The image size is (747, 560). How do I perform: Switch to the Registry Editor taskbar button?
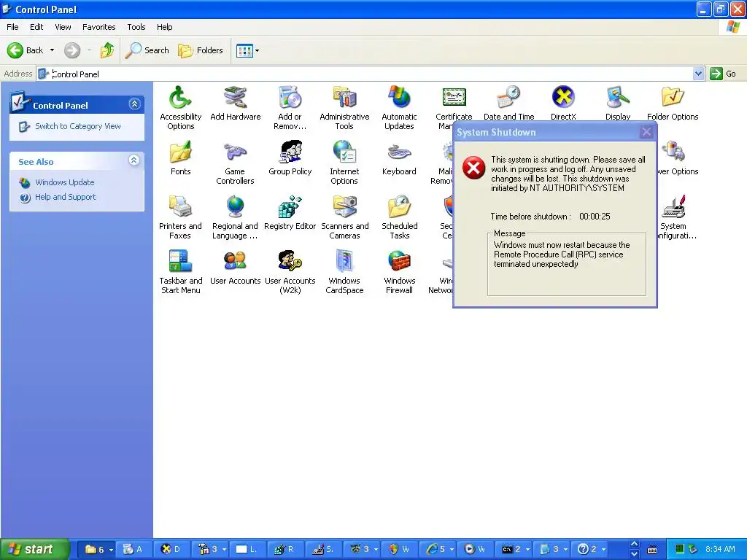(285, 549)
